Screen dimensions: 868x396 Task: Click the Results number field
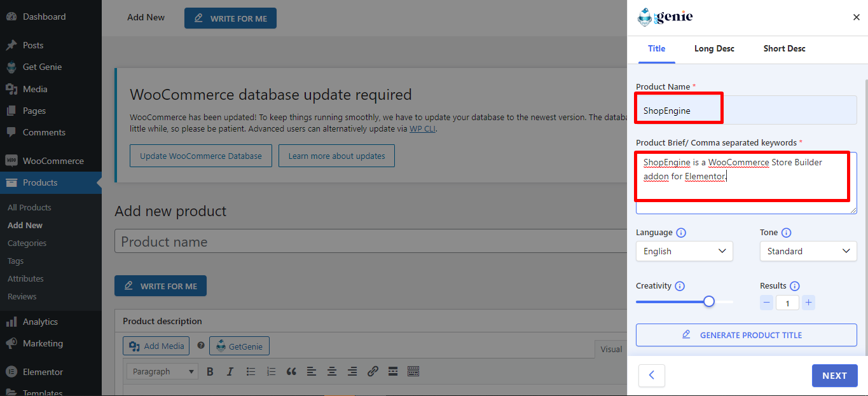pos(787,303)
